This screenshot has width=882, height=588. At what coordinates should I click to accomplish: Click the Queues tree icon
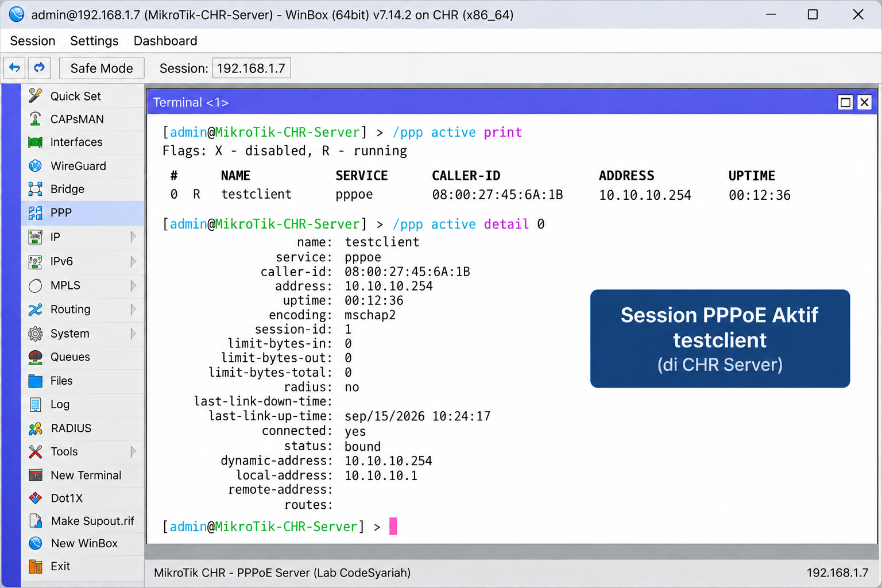pos(36,357)
